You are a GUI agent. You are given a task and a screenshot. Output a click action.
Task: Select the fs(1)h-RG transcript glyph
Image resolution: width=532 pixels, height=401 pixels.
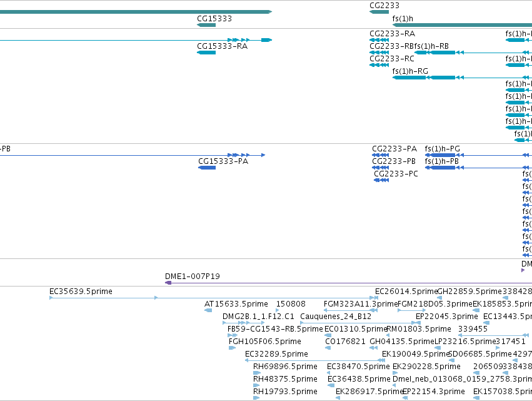coord(462,78)
